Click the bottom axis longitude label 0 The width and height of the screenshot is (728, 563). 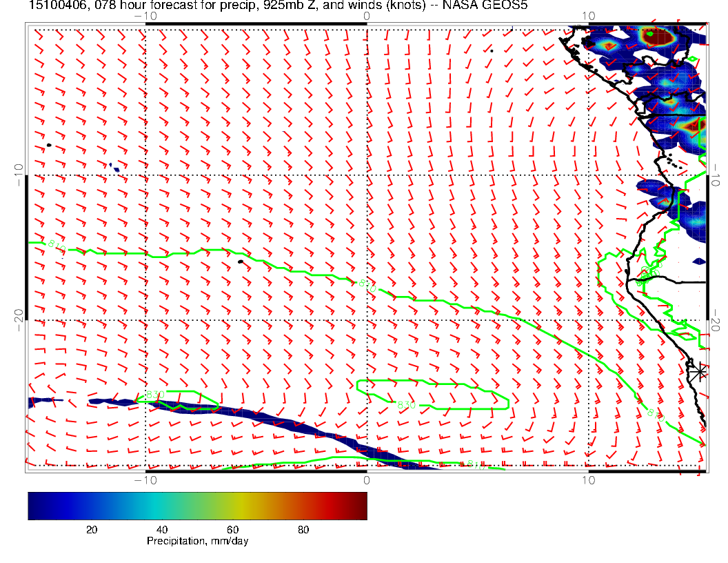(367, 480)
